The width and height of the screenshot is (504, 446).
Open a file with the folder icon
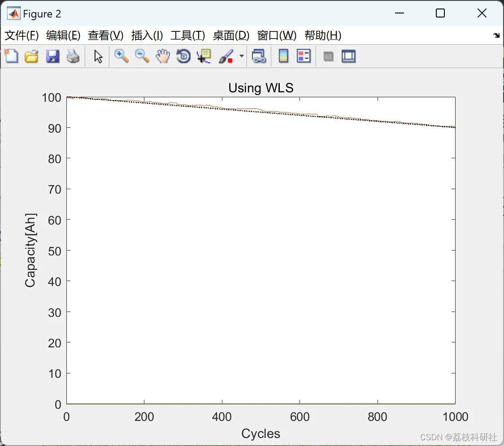[x=31, y=56]
